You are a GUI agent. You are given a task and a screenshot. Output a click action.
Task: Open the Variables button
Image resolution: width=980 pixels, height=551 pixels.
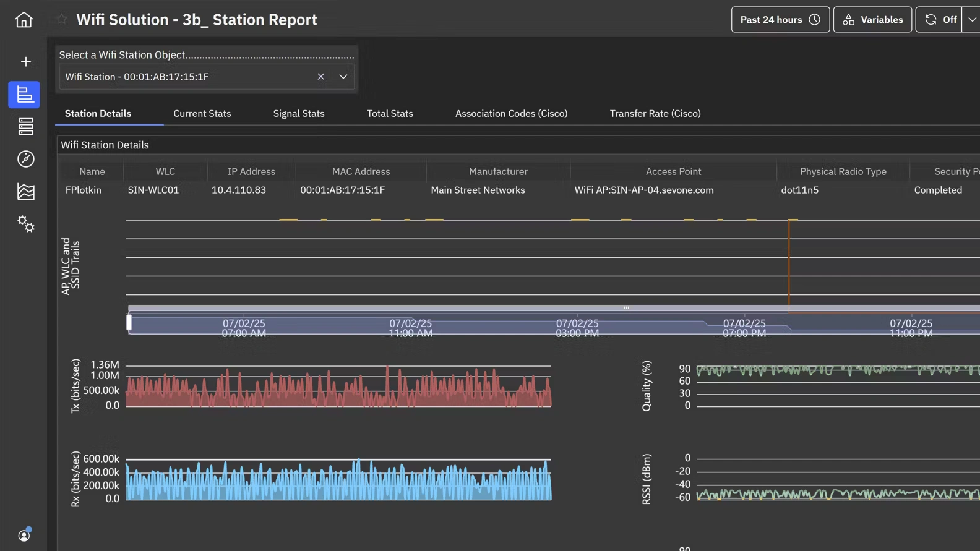[x=872, y=20]
